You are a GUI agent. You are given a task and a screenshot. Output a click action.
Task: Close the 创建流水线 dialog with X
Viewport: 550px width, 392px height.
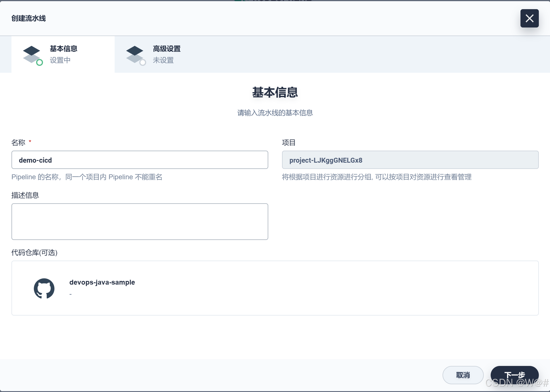[x=529, y=18]
